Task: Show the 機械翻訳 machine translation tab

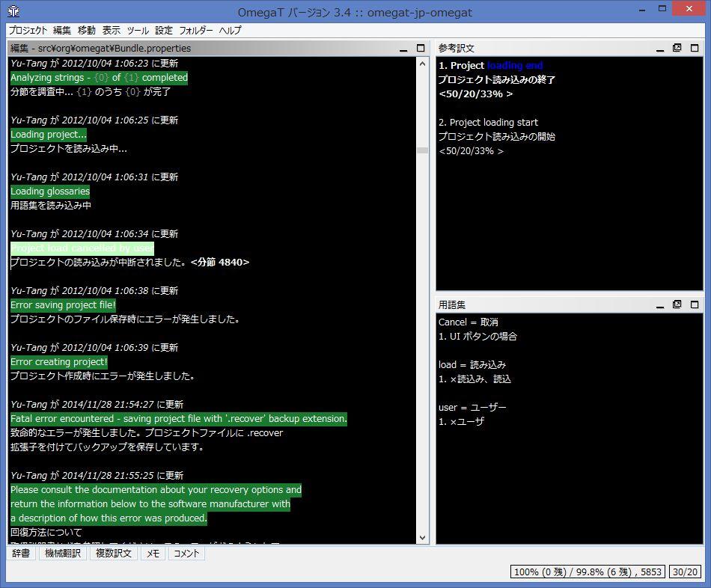Action: 63,554
